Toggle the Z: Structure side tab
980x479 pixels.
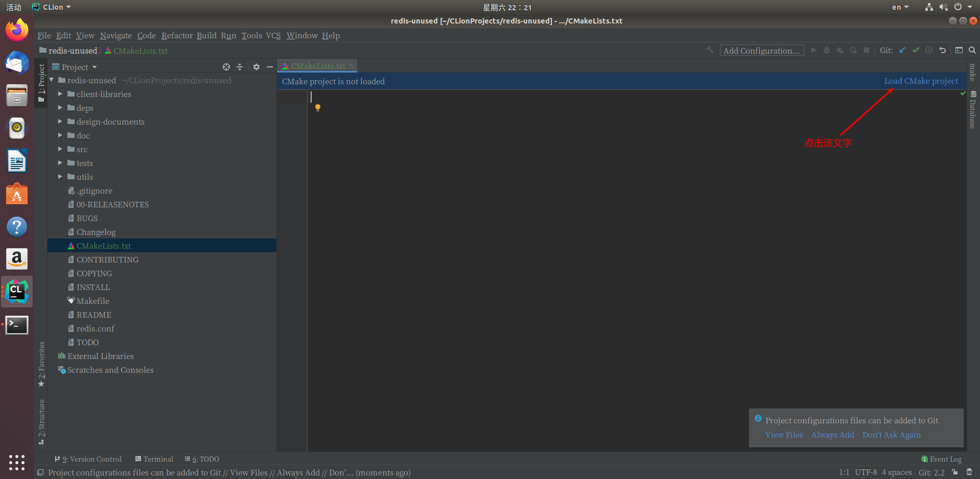click(41, 422)
